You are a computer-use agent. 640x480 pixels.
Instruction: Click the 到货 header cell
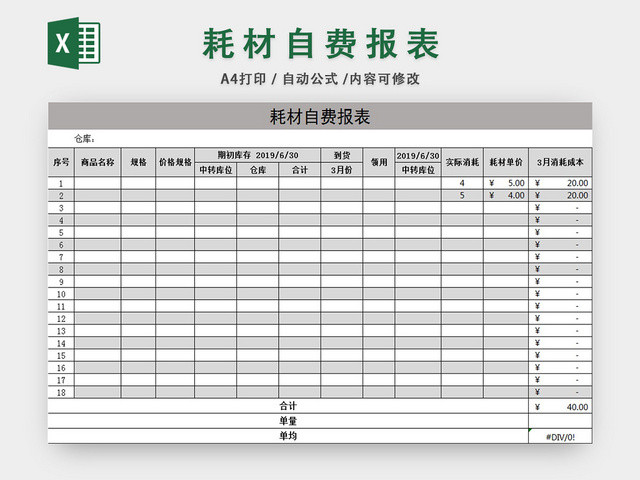point(342,155)
